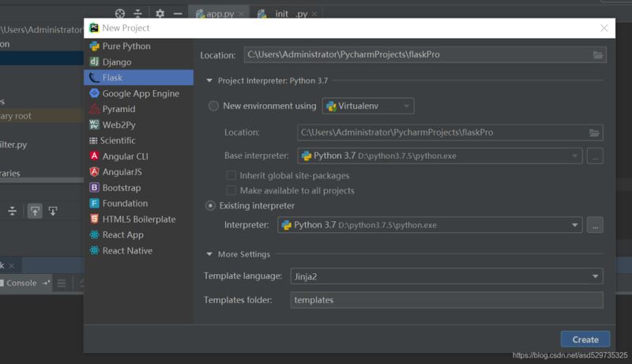This screenshot has width=632, height=364.
Task: Click ellipsis button beside Base interpreter
Action: click(x=595, y=156)
